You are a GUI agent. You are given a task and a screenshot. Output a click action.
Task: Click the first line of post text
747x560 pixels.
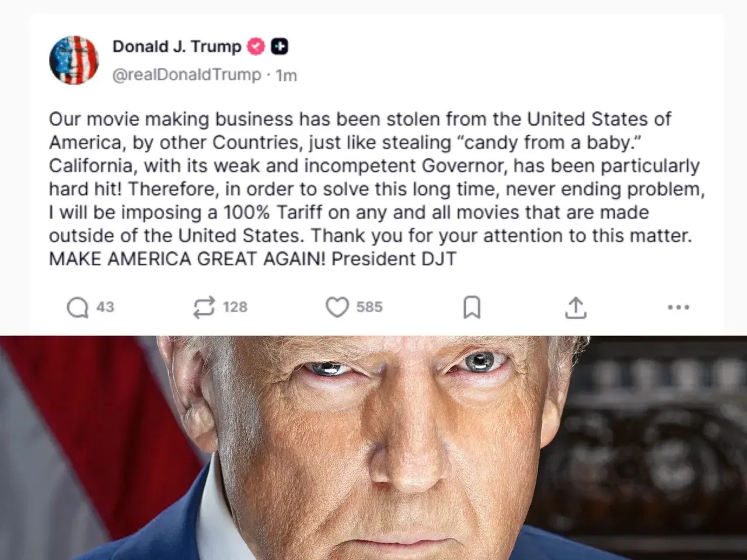[360, 119]
